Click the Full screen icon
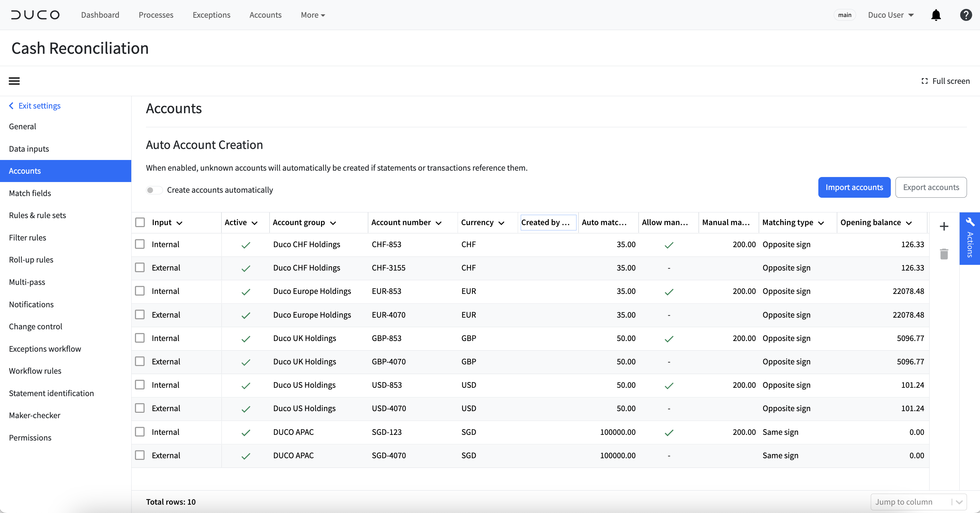The width and height of the screenshot is (980, 513). tap(925, 81)
